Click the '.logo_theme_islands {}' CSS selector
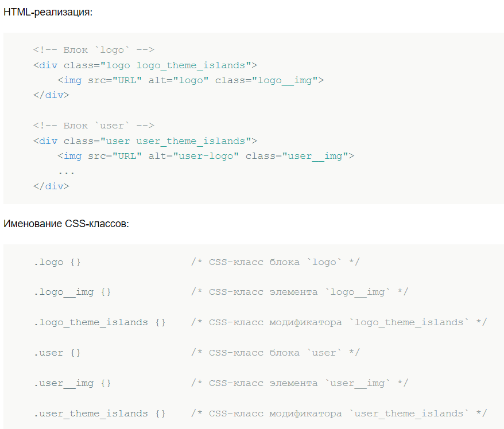 point(99,322)
